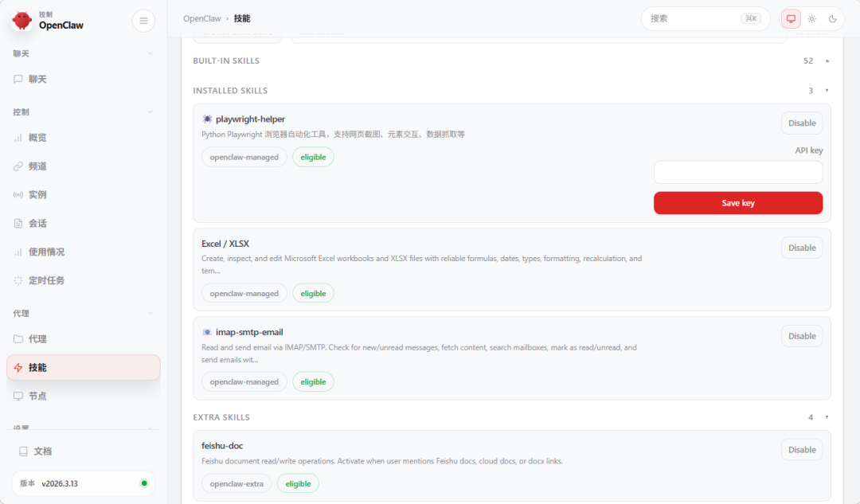Viewport: 860px width, 504px height.
Task: Click feishu-doc openclaw-extra tag
Action: 236,484
